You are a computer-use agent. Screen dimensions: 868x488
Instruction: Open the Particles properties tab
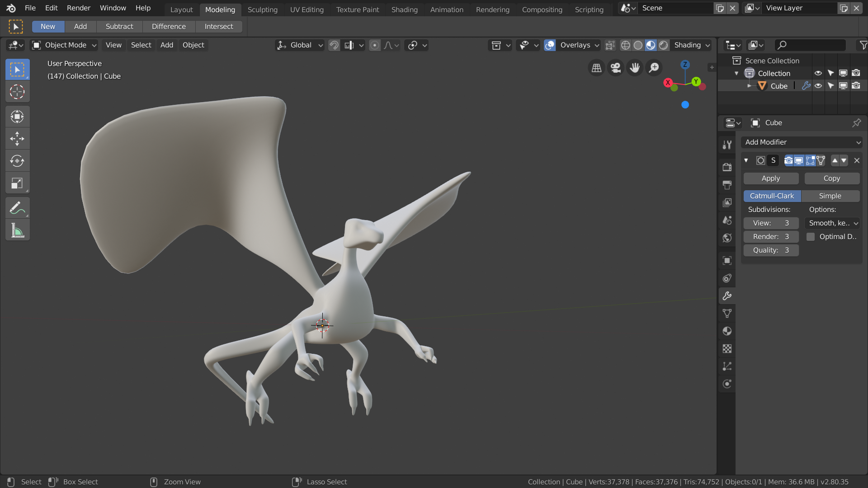[727, 366]
